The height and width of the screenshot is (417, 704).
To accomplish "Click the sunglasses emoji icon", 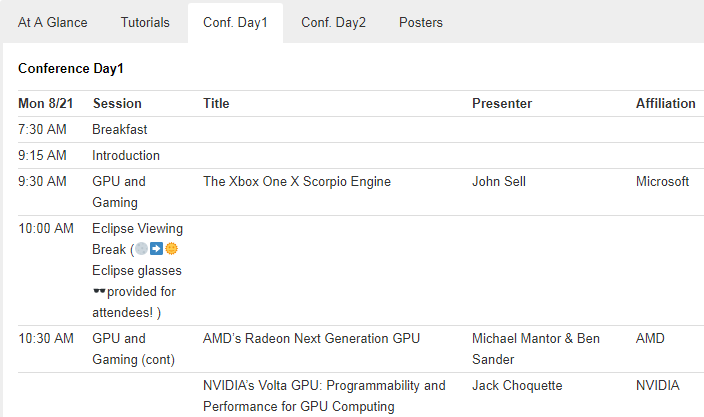I will tap(99, 292).
